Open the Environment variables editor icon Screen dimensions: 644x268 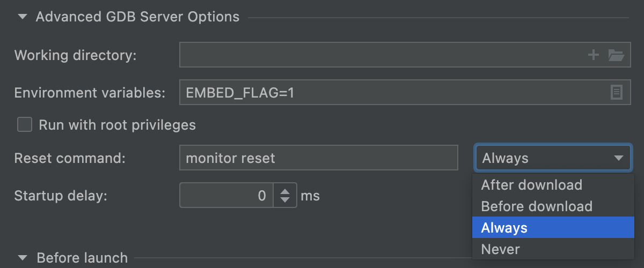coord(617,92)
